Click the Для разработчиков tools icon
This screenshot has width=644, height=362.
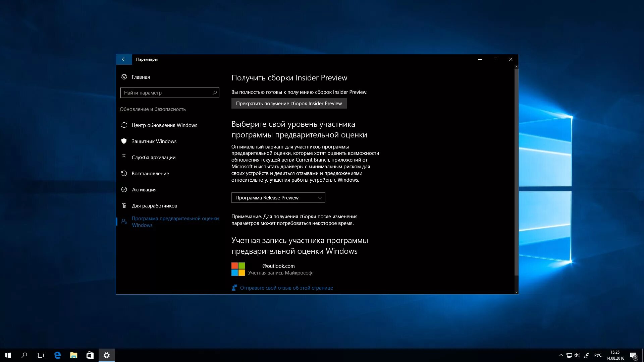click(124, 206)
